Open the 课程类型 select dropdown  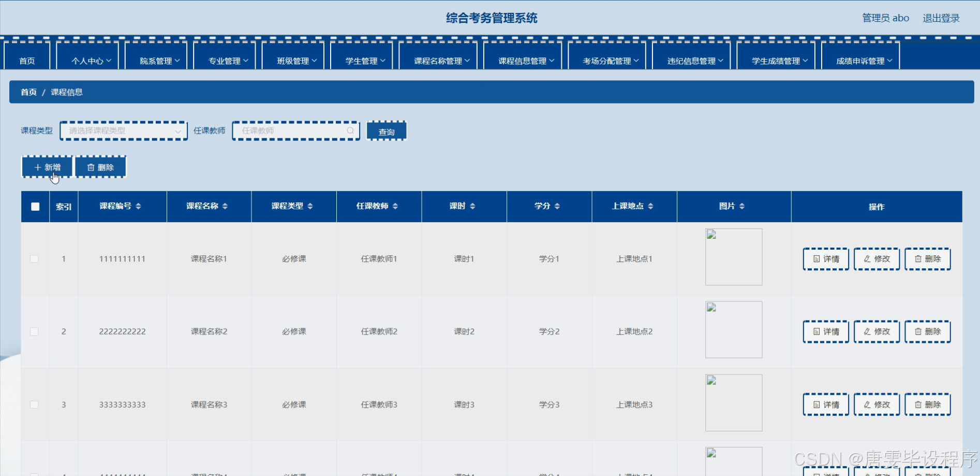click(x=124, y=131)
